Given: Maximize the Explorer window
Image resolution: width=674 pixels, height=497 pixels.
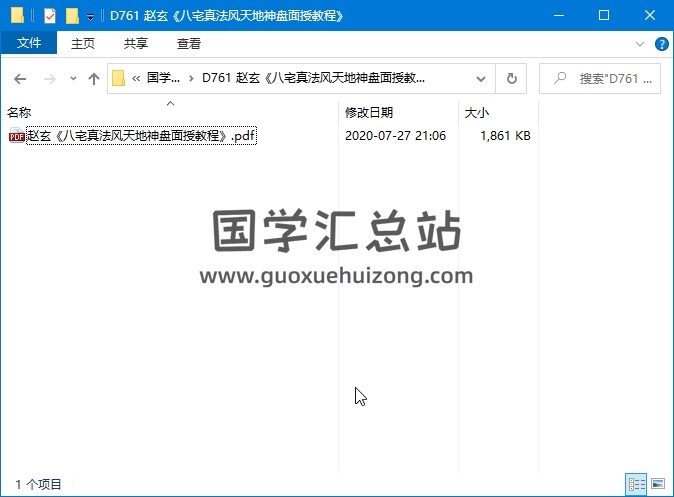Looking at the screenshot, I should (x=604, y=15).
